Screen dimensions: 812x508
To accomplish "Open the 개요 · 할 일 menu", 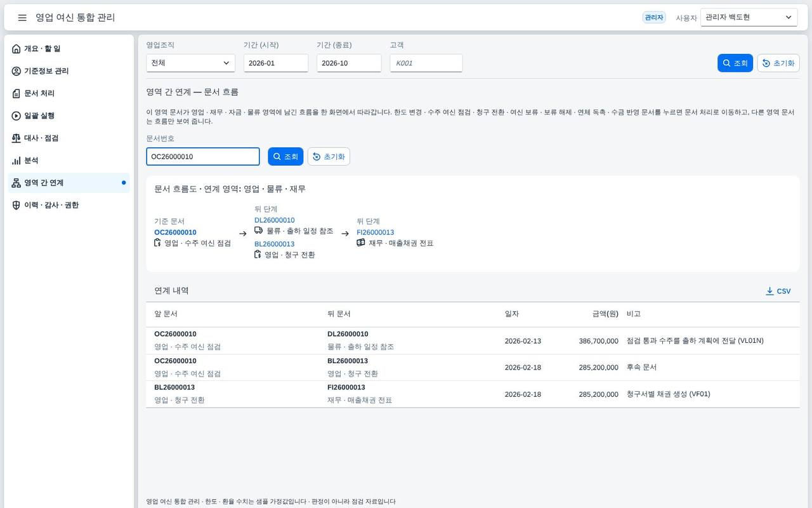I will (69, 49).
